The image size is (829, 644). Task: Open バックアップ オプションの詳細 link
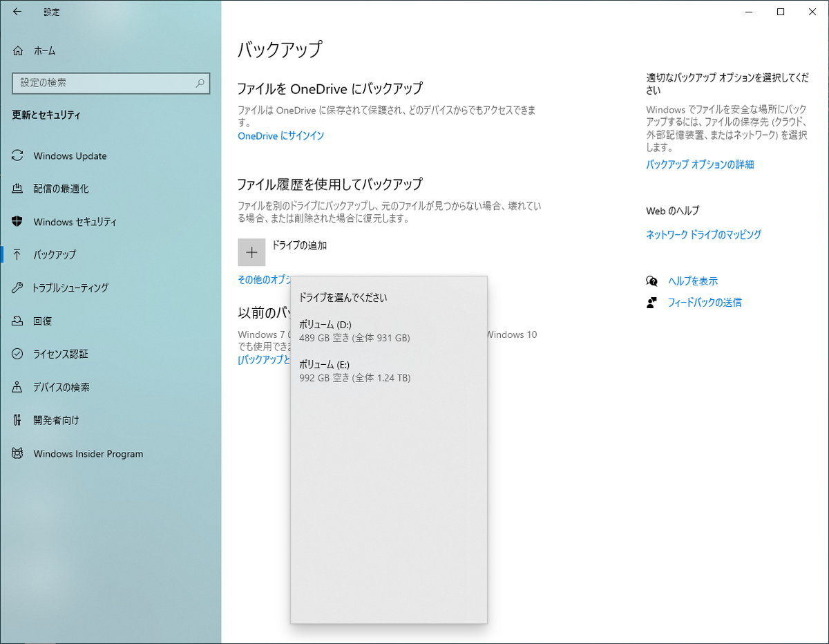click(x=700, y=164)
